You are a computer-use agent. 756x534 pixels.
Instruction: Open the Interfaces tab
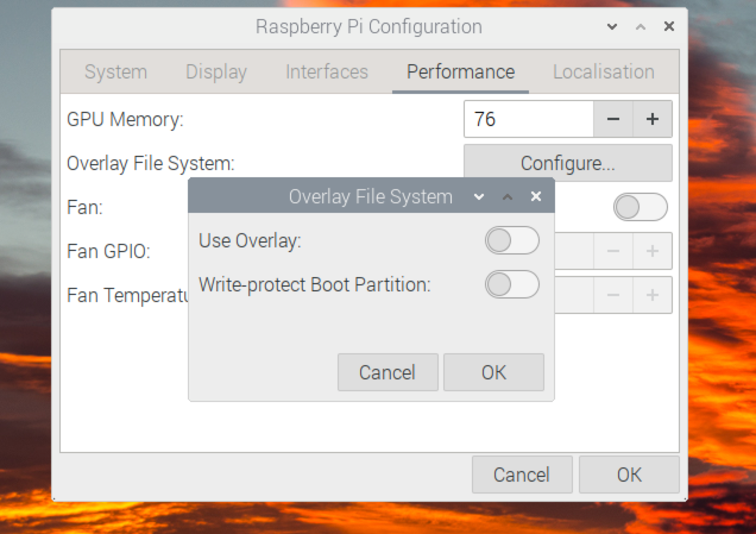(326, 71)
